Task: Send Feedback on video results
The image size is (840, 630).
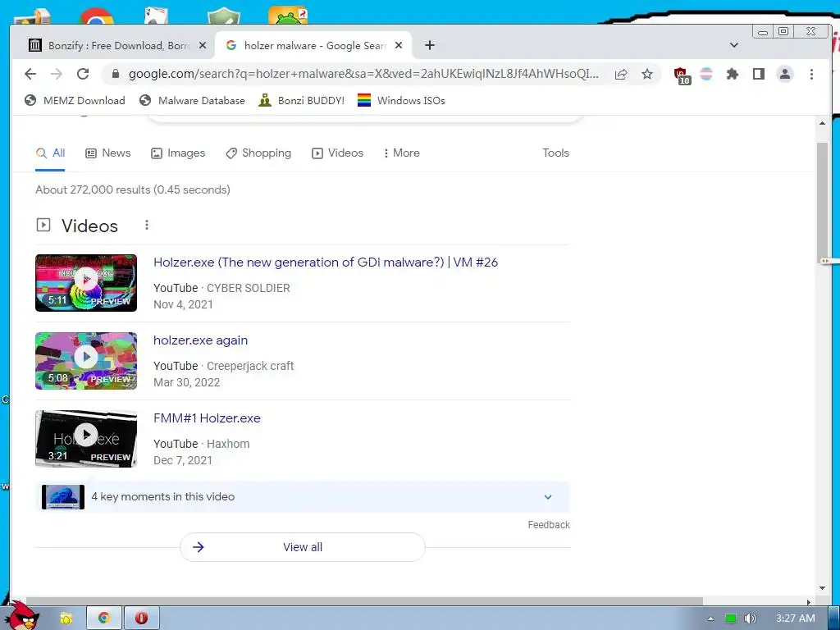Action: tap(549, 525)
